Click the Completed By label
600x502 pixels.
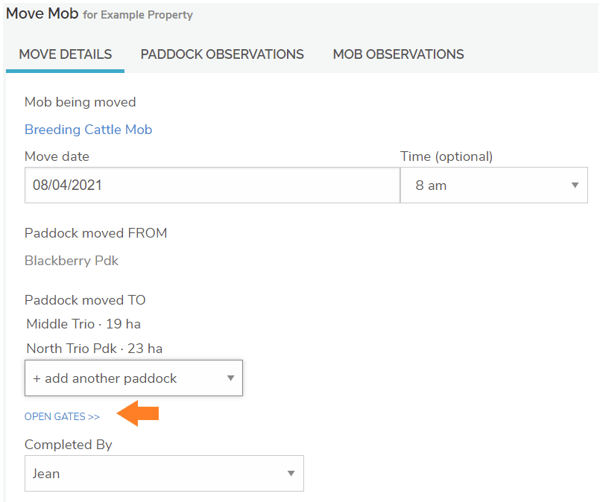[68, 444]
